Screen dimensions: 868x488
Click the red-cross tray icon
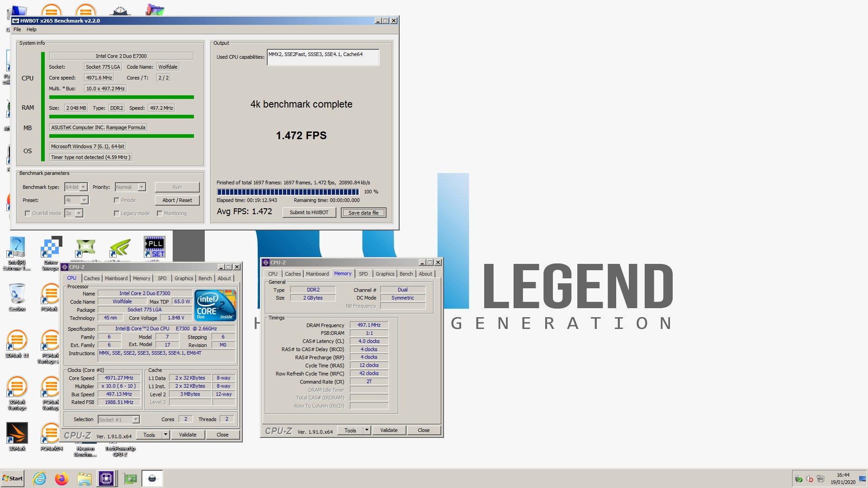810,479
